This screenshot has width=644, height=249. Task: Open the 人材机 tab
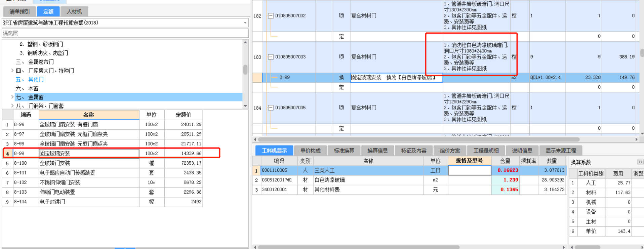pyautogui.click(x=74, y=11)
